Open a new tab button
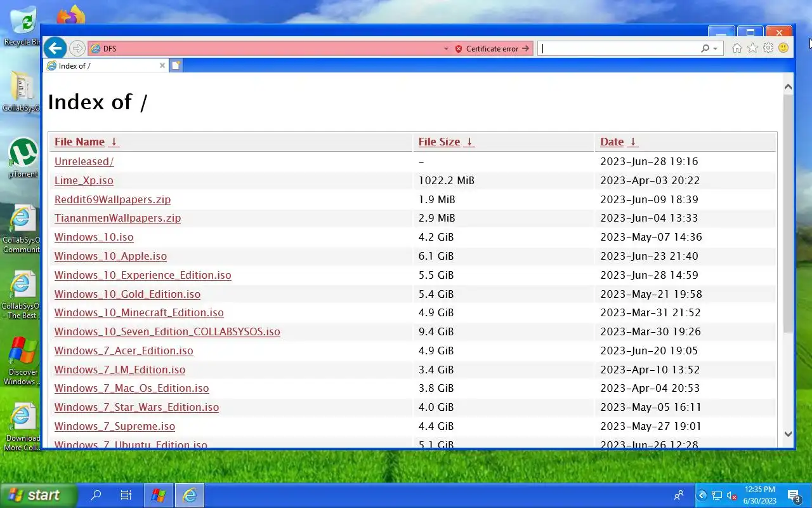This screenshot has height=508, width=812. coord(176,65)
